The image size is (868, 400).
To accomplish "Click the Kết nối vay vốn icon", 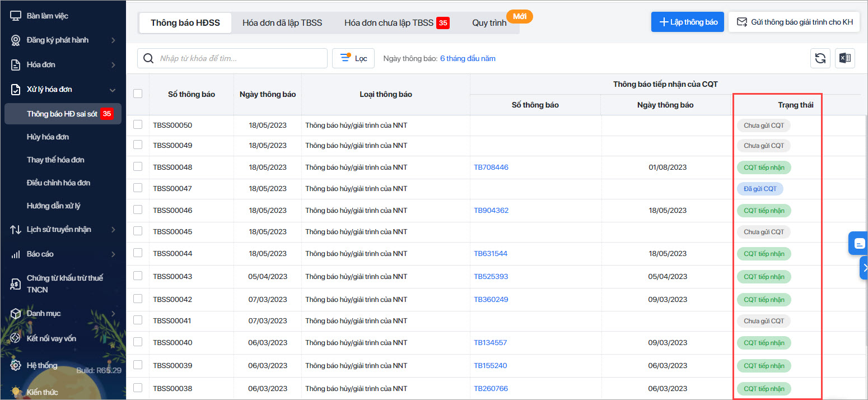I will 16,338.
